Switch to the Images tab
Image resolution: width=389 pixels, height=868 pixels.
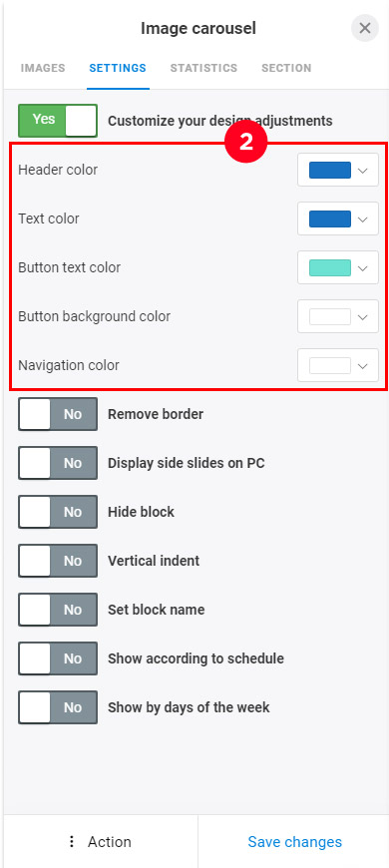(43, 68)
